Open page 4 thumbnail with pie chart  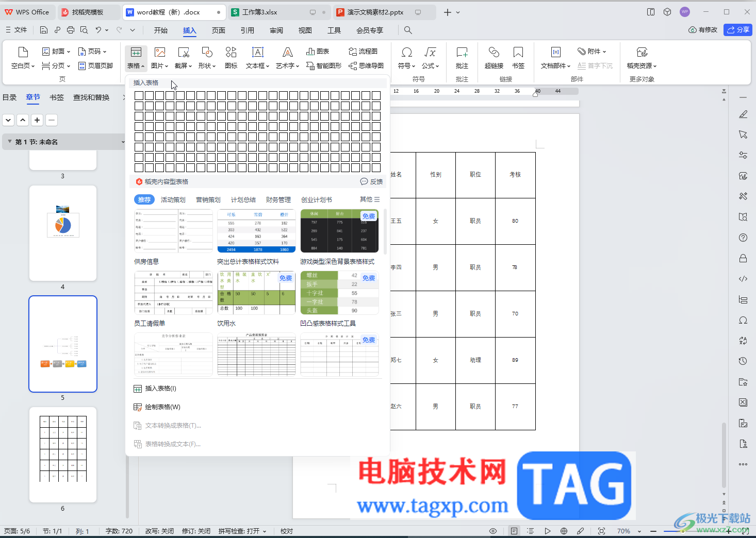(63, 233)
